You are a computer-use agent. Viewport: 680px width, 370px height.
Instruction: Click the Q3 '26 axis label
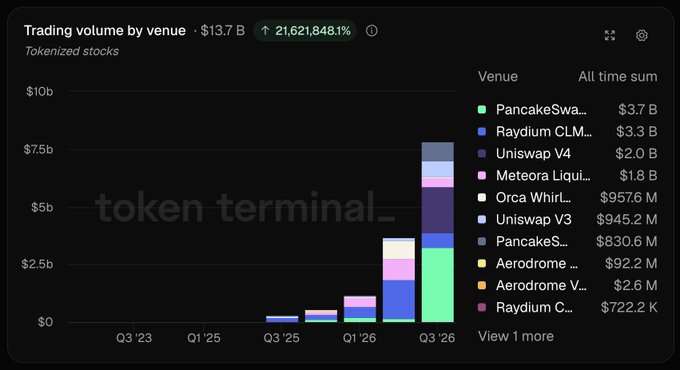pyautogui.click(x=437, y=337)
